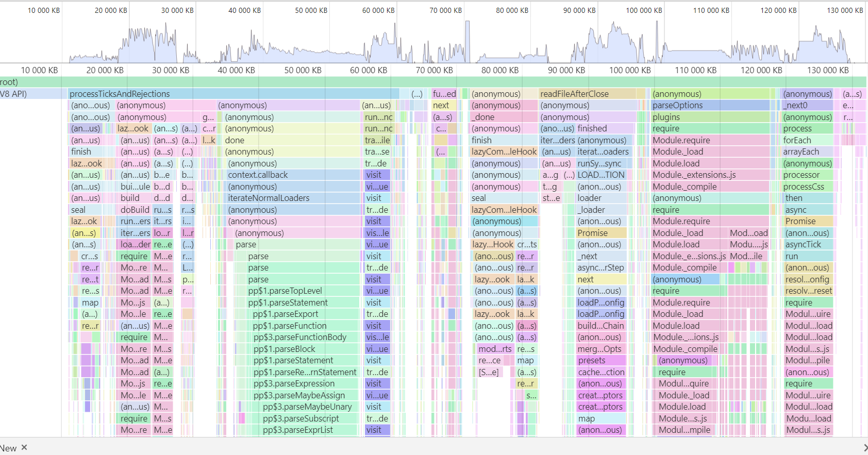The height and width of the screenshot is (455, 868).
Task: Select the _next0 frame
Action: tap(807, 105)
